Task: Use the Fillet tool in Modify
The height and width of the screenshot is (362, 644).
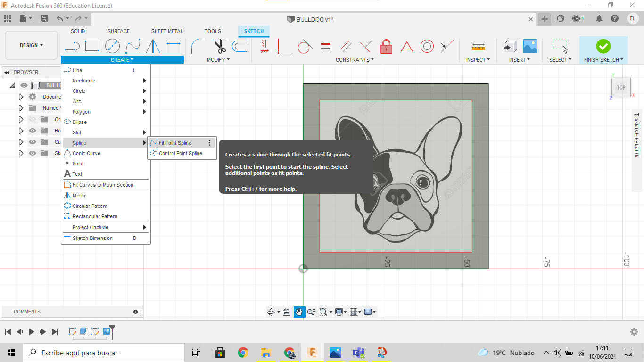Action: [x=198, y=46]
